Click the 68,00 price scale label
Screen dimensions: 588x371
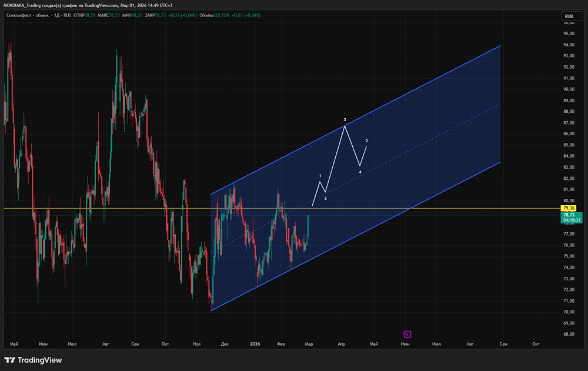(569, 334)
